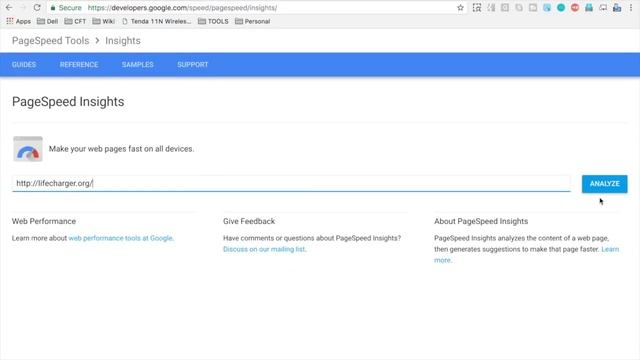The height and width of the screenshot is (360, 640).
Task: Go to PageSpeed Tools breadcrumb
Action: click(51, 41)
